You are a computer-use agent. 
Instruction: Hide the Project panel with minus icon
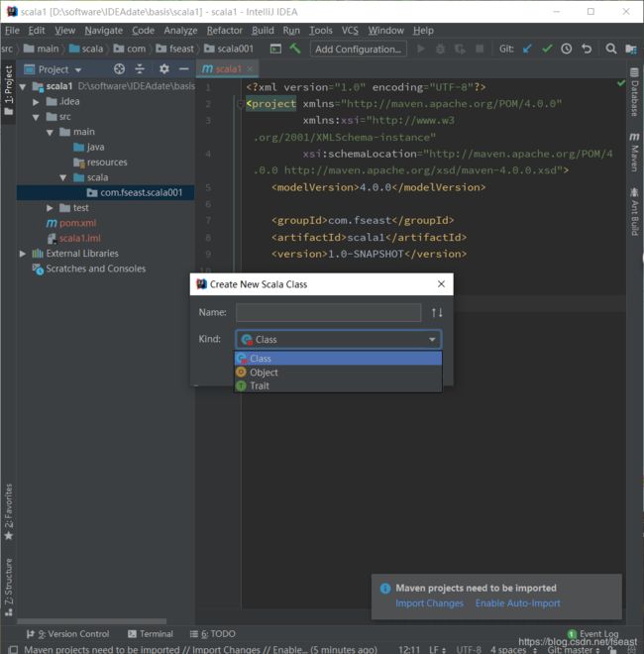point(184,68)
